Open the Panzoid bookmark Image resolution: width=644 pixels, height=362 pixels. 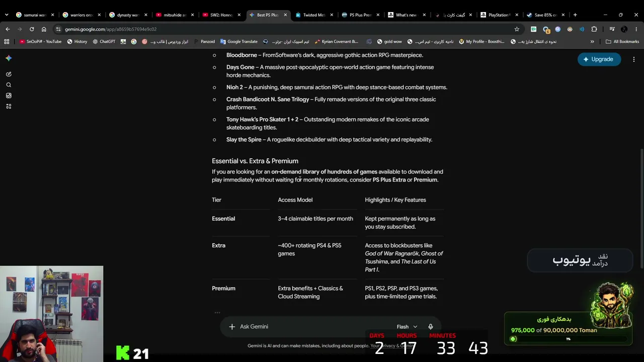tap(204, 42)
